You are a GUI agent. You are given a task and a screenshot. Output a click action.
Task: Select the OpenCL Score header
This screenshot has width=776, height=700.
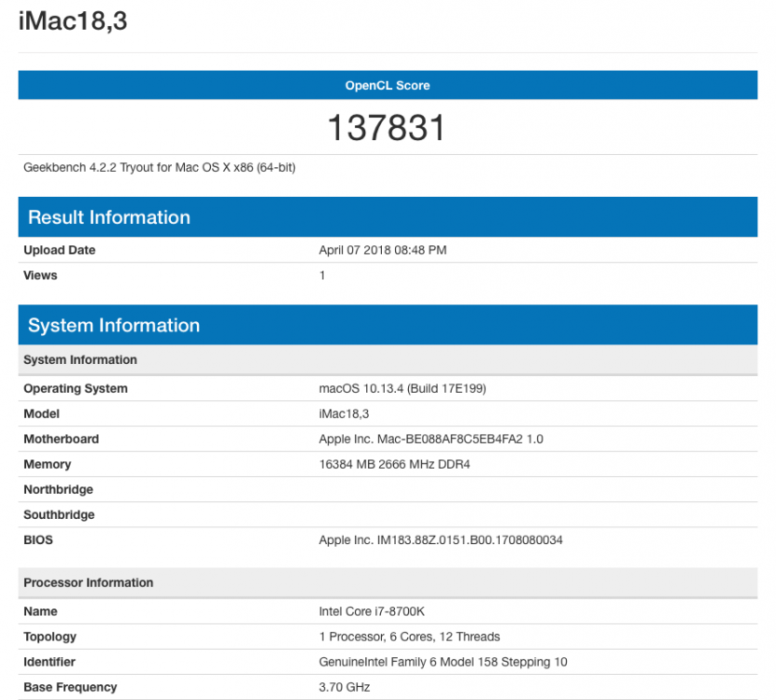tap(388, 85)
